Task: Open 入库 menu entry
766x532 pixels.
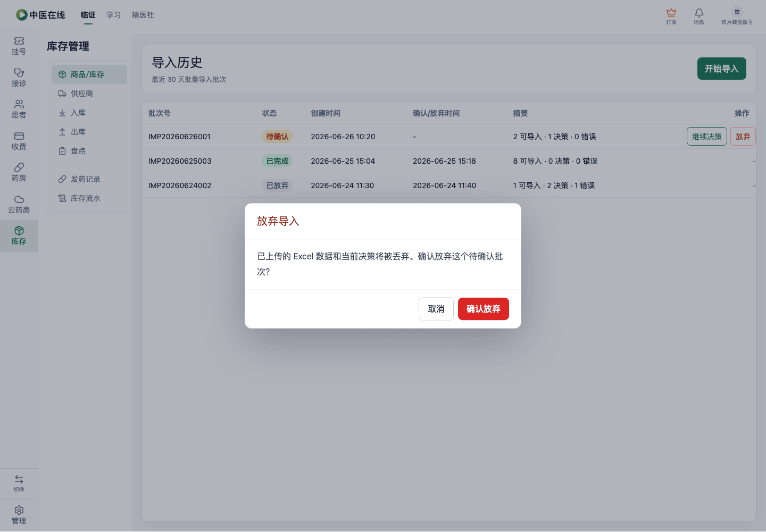Action: click(89, 113)
